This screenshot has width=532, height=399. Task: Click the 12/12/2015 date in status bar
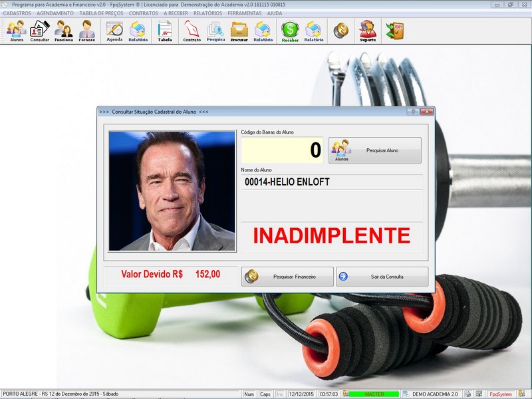pyautogui.click(x=301, y=394)
